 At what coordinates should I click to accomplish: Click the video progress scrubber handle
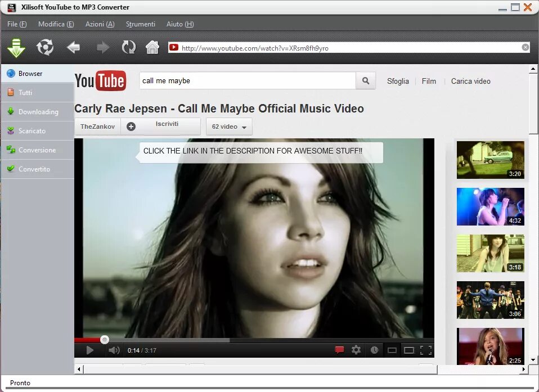105,340
